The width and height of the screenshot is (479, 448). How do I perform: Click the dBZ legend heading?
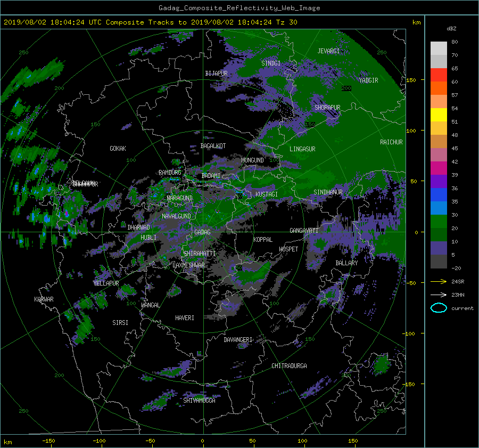click(451, 29)
